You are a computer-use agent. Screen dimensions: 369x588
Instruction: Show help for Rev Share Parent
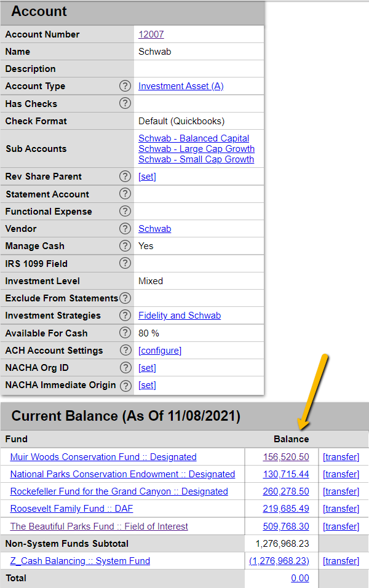[125, 177]
